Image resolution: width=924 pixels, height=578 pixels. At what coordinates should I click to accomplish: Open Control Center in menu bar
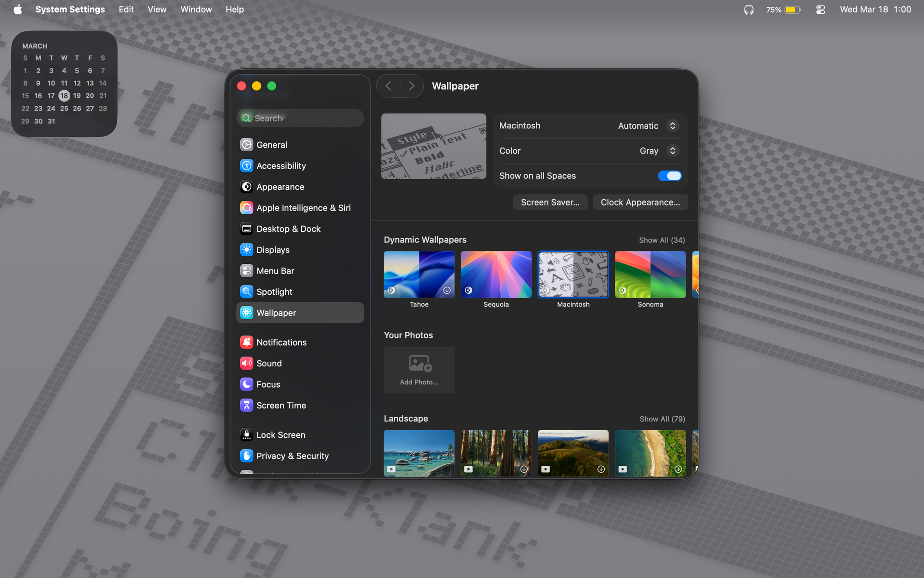(821, 10)
